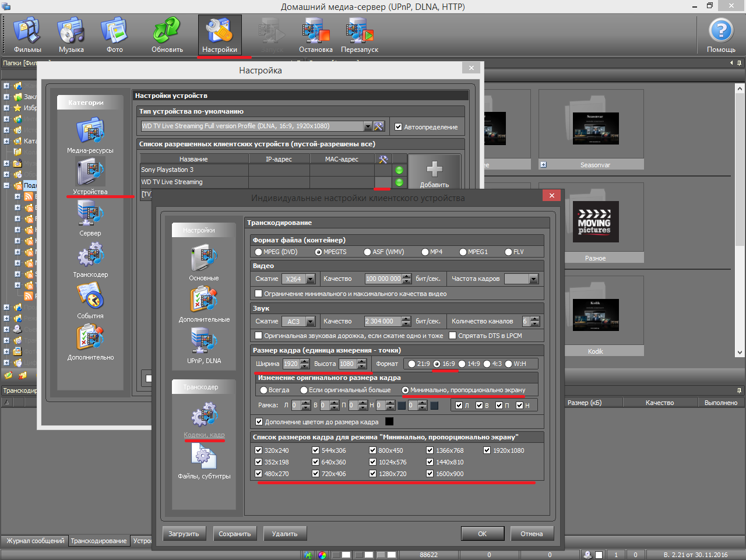
Task: Click the black frame fill color swatch
Action: 389,422
